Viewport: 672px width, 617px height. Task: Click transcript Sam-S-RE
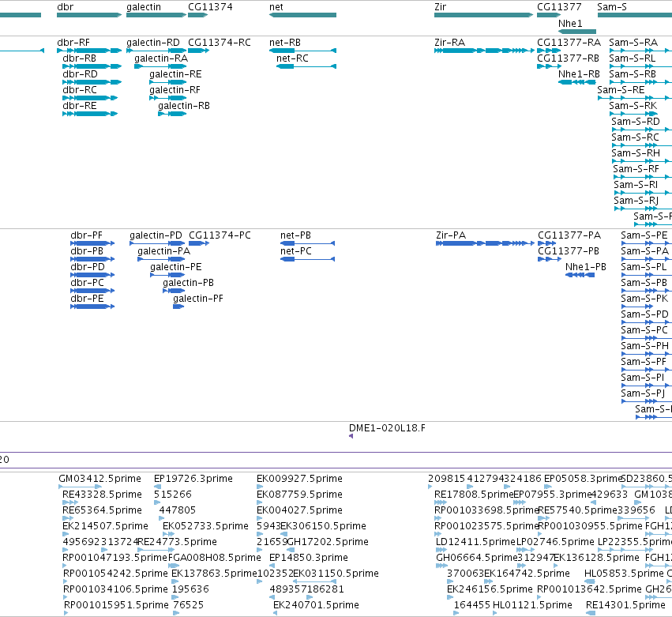(621, 90)
